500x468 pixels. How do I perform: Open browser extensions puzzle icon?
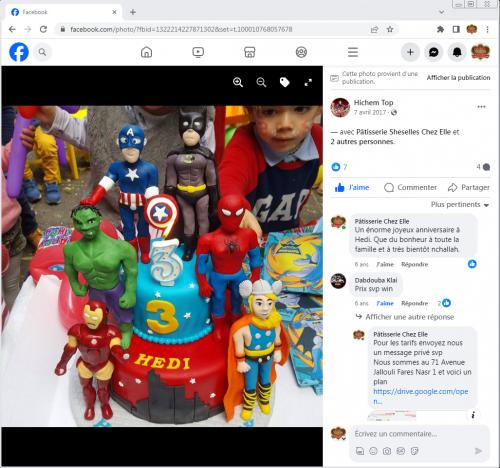pos(440,29)
